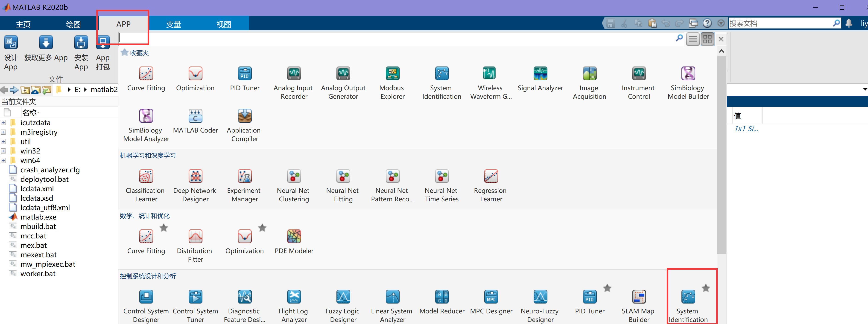The width and height of the screenshot is (868, 324).
Task: Toggle favorite star on Distribution Fitter's neighbor Curve Fitting
Action: (164, 228)
